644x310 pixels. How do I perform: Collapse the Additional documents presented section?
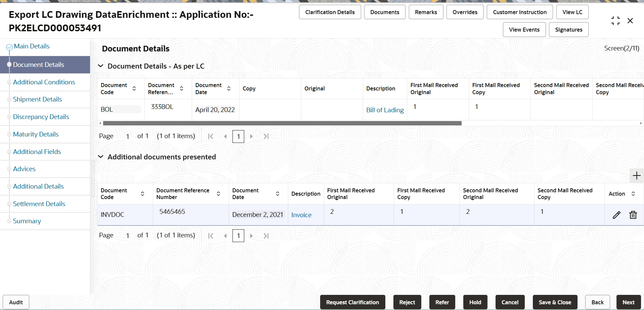point(101,157)
